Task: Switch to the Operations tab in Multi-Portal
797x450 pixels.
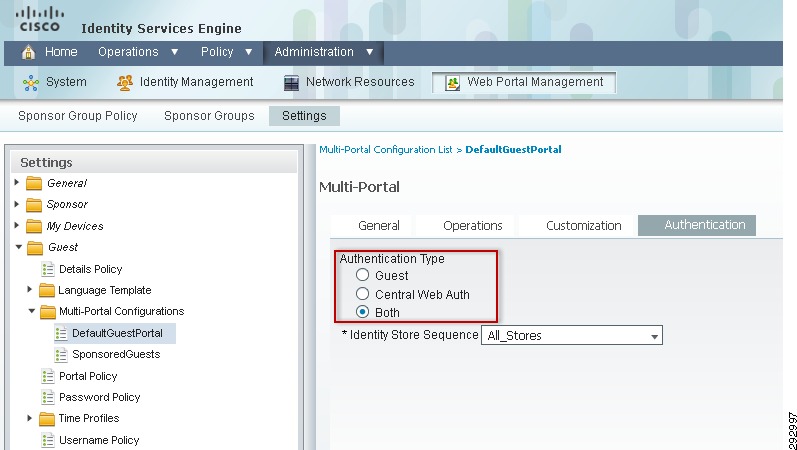Action: coord(473,226)
